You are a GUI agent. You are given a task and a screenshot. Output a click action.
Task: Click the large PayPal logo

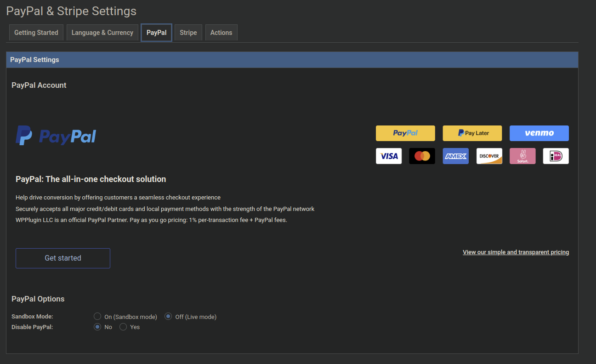(x=56, y=136)
